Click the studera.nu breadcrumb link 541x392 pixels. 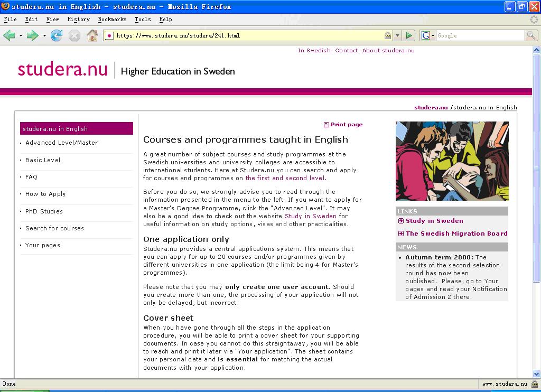pos(431,107)
